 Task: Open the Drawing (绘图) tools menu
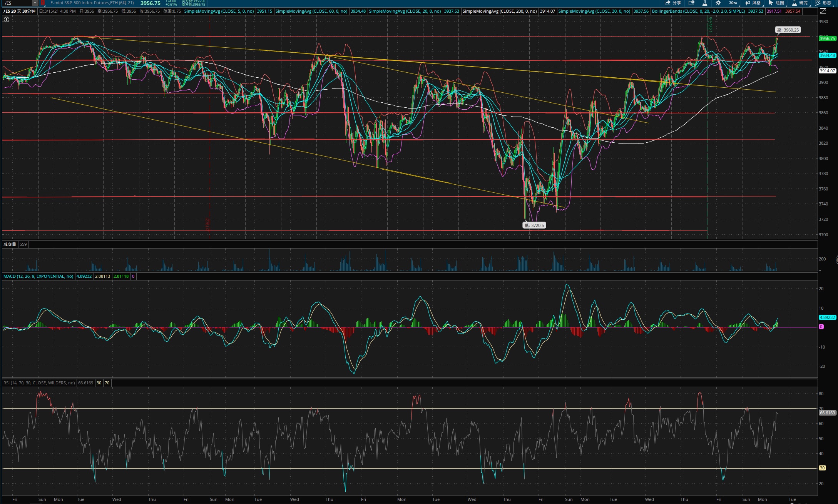776,3
